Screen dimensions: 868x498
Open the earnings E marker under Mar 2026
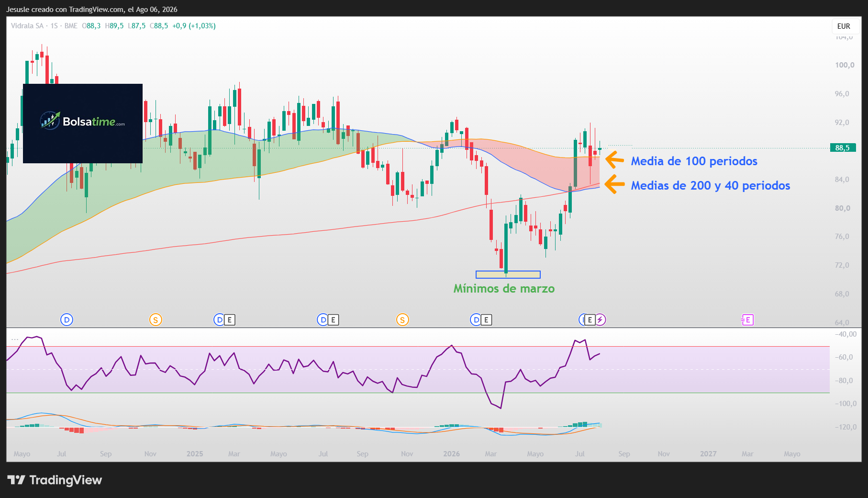(486, 320)
